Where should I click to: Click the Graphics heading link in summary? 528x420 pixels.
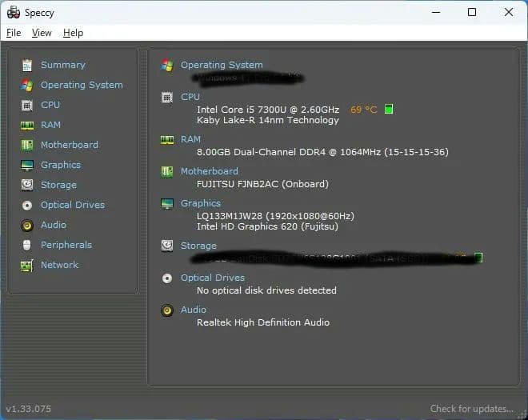[201, 203]
